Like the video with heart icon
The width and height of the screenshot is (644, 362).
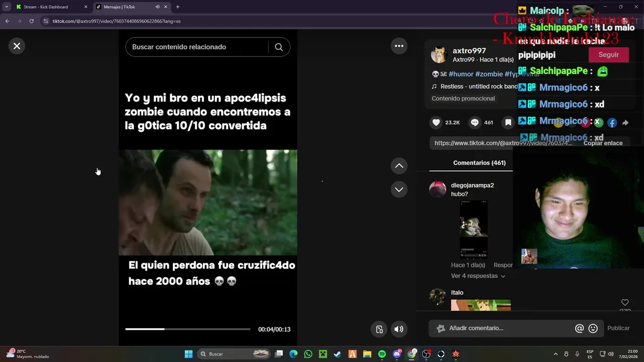point(436,122)
